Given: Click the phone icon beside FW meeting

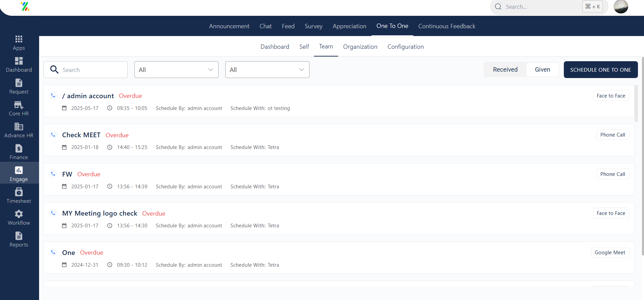Looking at the screenshot, I should (53, 174).
